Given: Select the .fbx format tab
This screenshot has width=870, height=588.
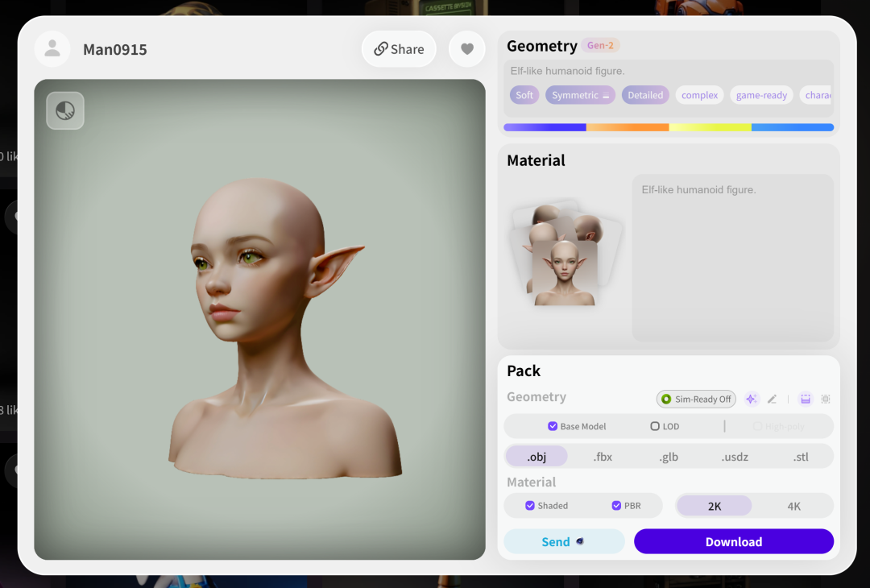Looking at the screenshot, I should pos(603,457).
